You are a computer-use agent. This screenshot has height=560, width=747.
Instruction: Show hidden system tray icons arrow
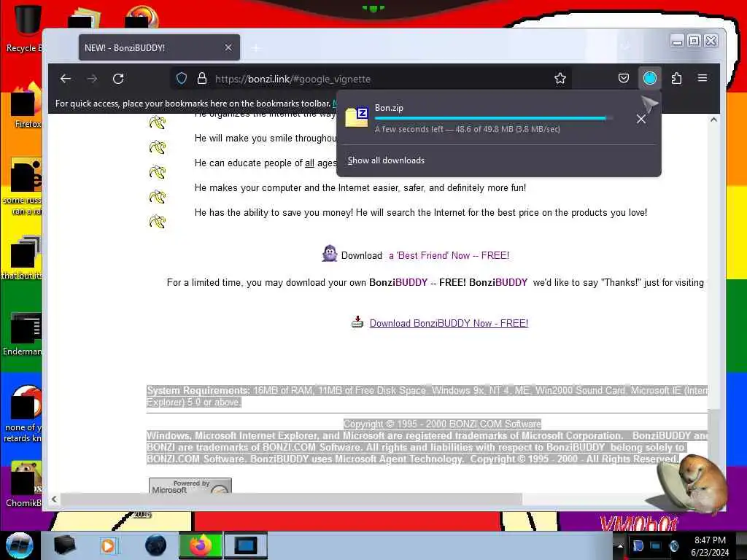[620, 545]
